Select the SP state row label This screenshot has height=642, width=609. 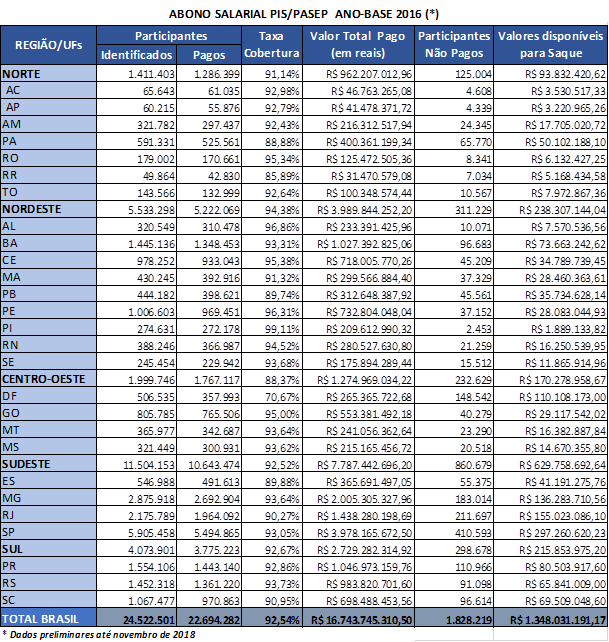pyautogui.click(x=11, y=532)
